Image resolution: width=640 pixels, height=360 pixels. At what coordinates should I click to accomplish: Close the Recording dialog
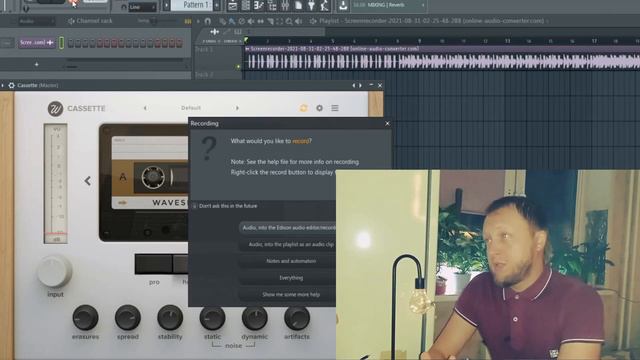387,123
